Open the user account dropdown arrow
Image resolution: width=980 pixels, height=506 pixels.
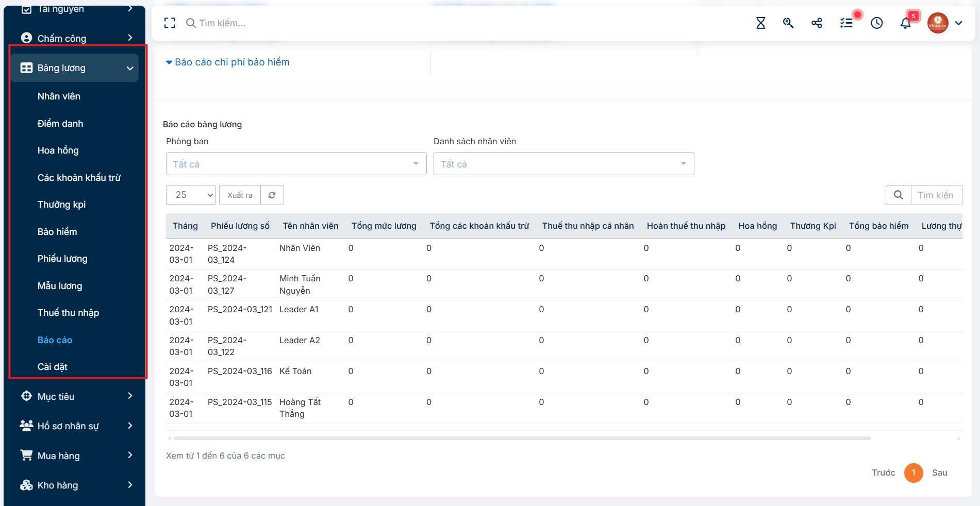tap(958, 23)
